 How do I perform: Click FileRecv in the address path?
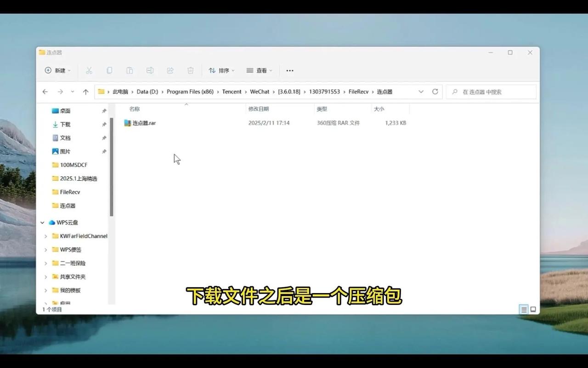[x=359, y=92]
